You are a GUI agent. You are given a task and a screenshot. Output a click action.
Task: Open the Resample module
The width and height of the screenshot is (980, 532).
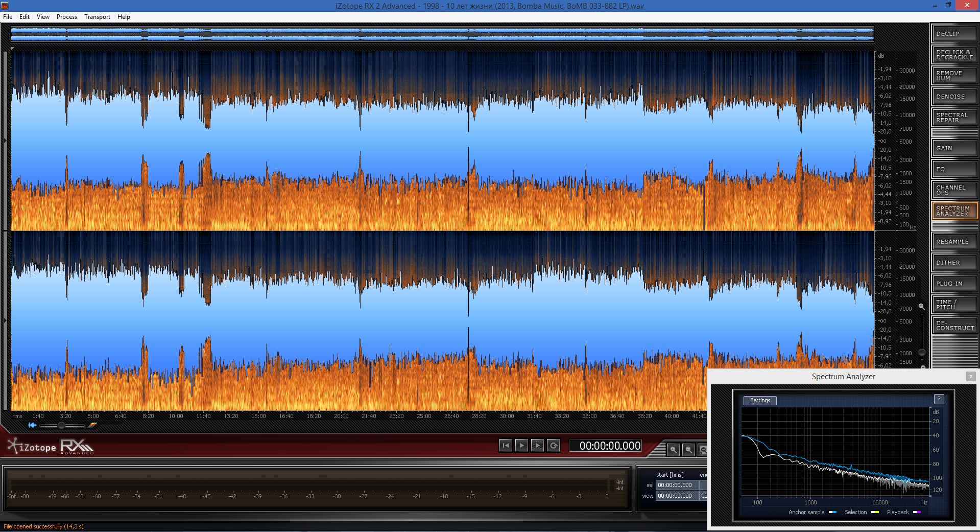tap(954, 242)
